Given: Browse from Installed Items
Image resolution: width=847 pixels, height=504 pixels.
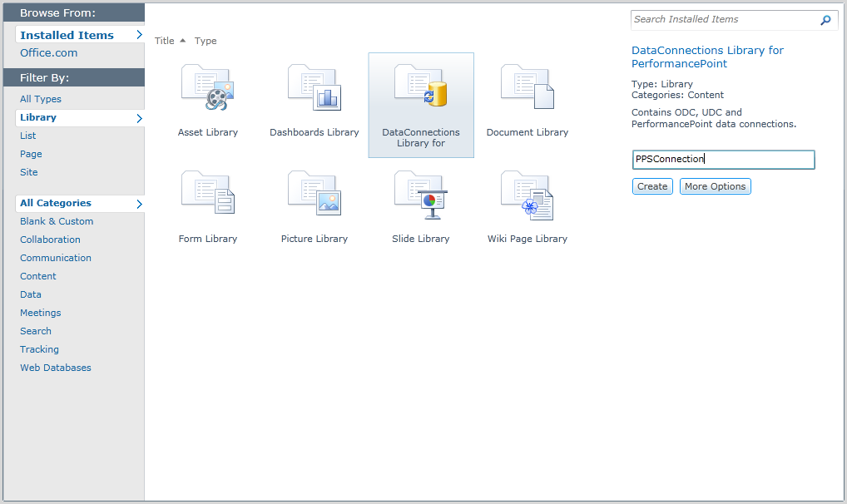Looking at the screenshot, I should click(x=79, y=35).
